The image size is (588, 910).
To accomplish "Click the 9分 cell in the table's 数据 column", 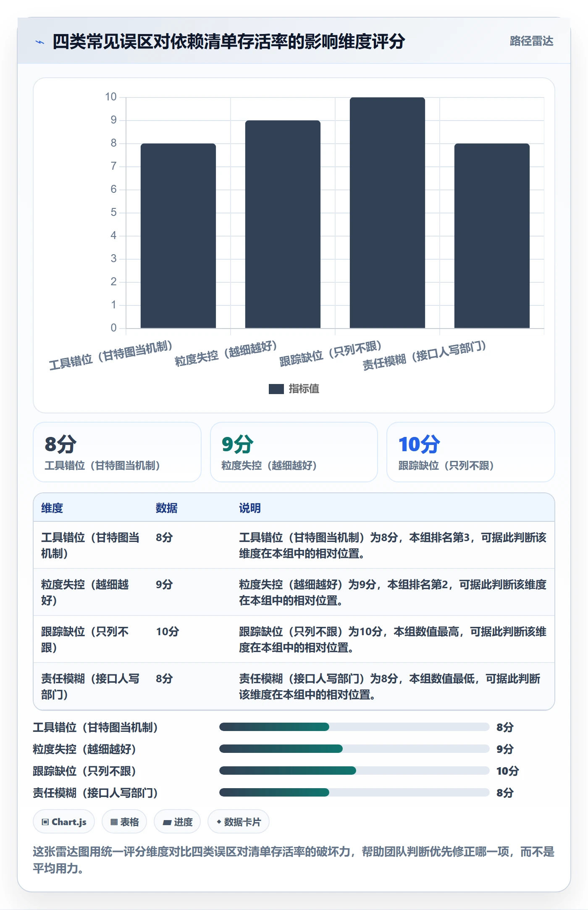I will tap(164, 584).
